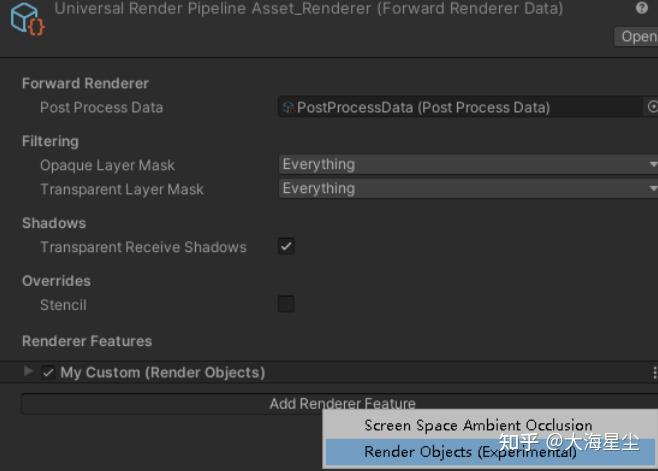Click the PostProcessData object field
The image size is (658, 471).
tap(460, 107)
